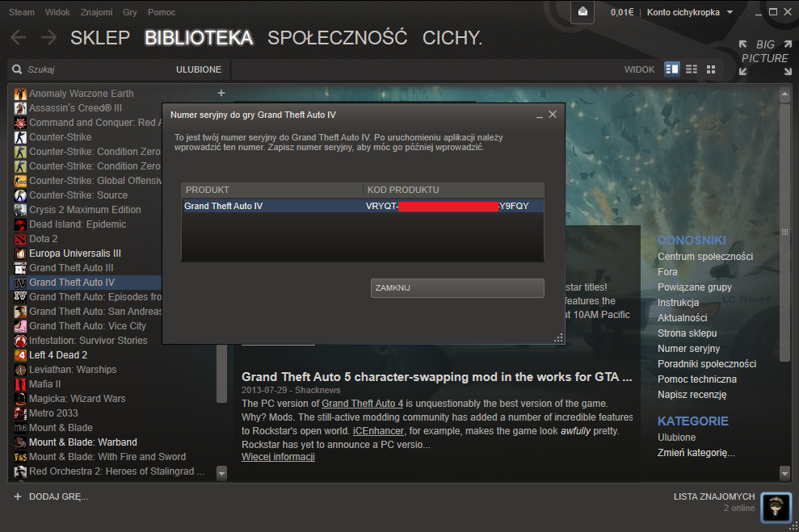Image resolution: width=799 pixels, height=532 pixels.
Task: Select the Anomaly Warzone Earth icon
Action: click(x=20, y=94)
